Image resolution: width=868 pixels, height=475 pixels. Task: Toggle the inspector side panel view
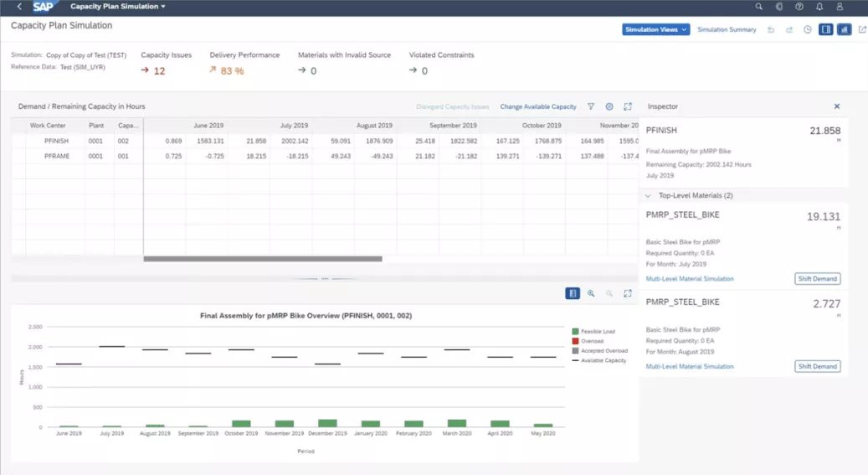click(x=826, y=29)
